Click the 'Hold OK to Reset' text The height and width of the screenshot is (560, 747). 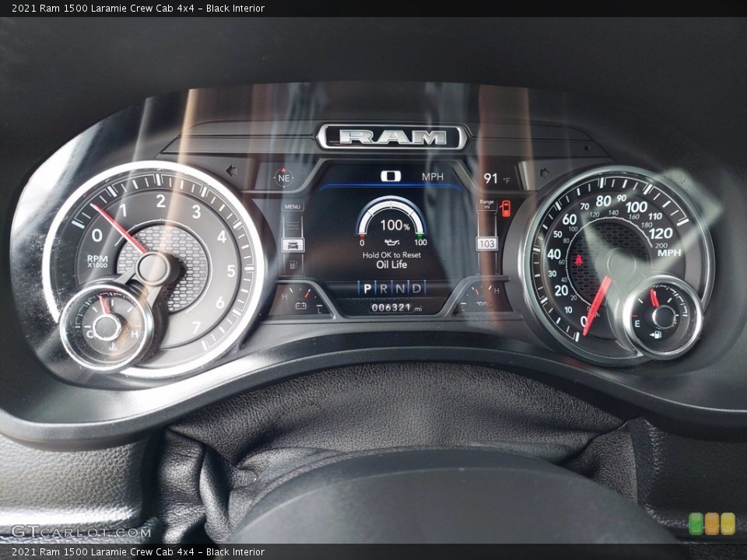(x=391, y=255)
